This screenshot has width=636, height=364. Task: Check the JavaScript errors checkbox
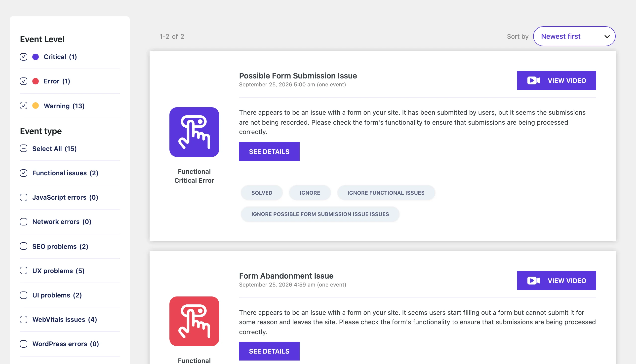click(x=24, y=197)
